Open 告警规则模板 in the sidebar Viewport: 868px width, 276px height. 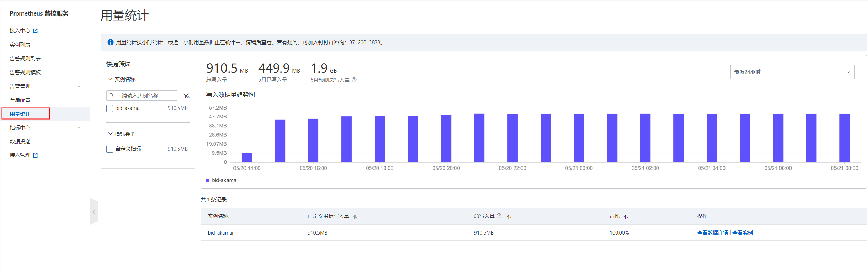tap(25, 72)
